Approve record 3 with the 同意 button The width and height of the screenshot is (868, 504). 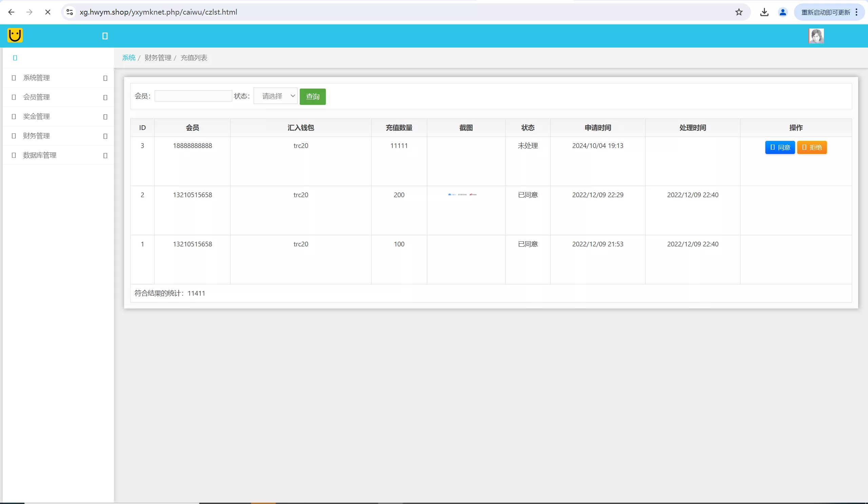780,148
